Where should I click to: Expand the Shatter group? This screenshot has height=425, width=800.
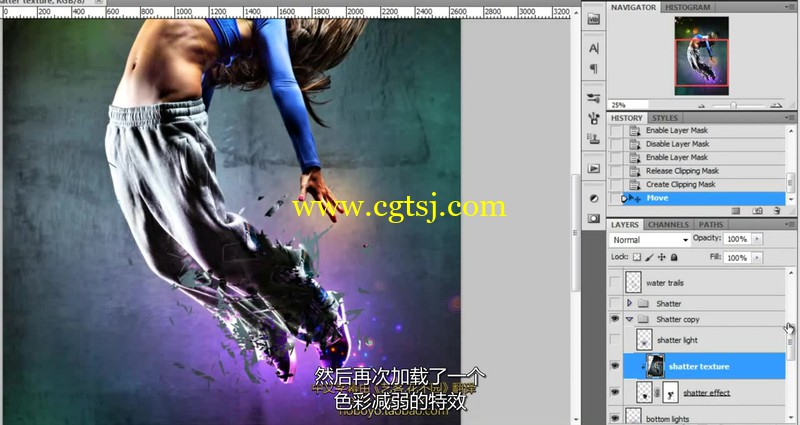pos(629,303)
